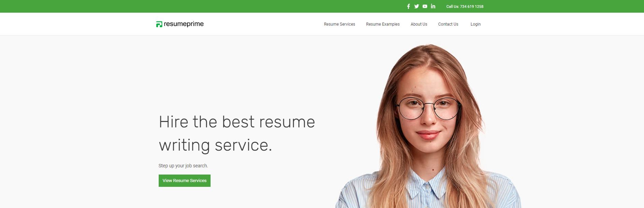
Task: Click the hero heading's second line, 'writing service.'
Action: 215,145
